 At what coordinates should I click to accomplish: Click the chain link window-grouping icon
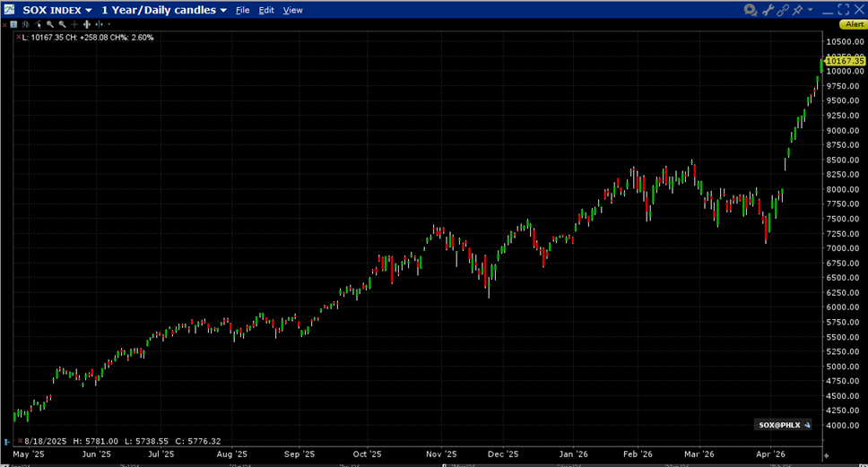pyautogui.click(x=782, y=10)
